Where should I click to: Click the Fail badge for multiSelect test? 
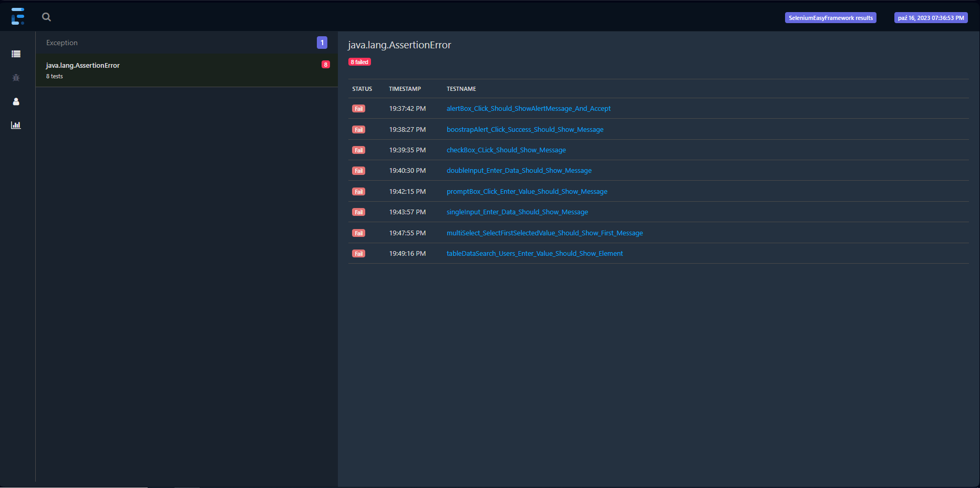click(359, 233)
